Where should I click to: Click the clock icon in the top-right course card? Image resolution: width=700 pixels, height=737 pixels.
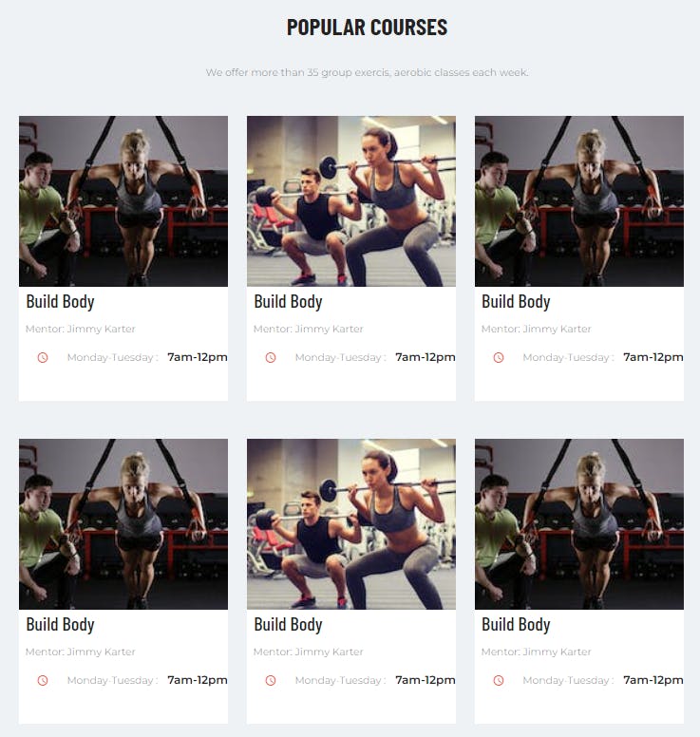coord(499,358)
